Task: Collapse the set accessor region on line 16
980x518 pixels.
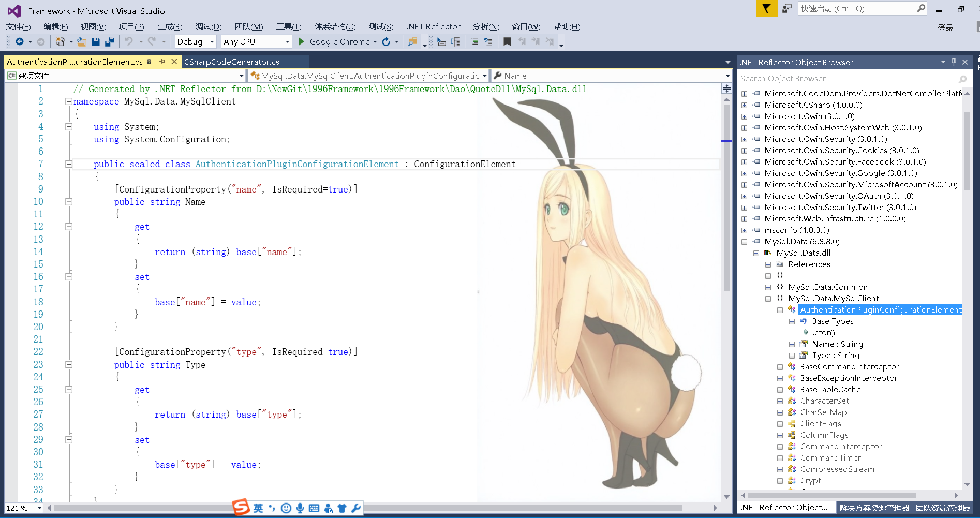Action: tap(69, 277)
